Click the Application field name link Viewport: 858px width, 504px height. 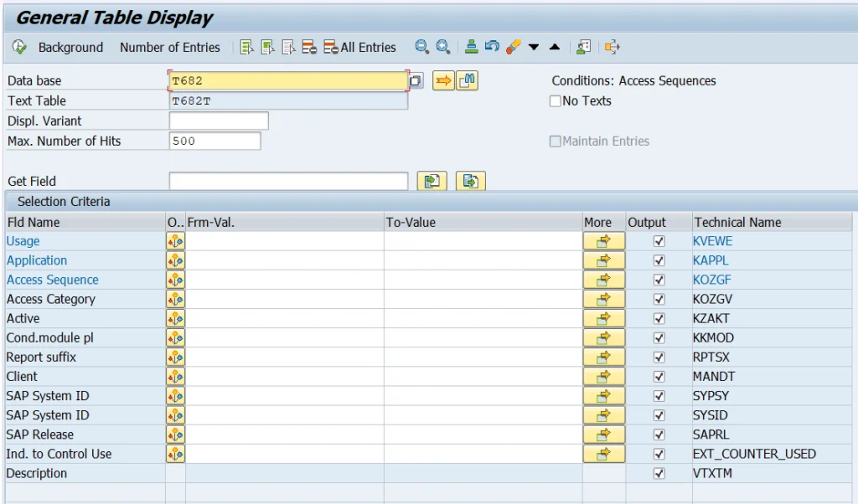pos(37,260)
